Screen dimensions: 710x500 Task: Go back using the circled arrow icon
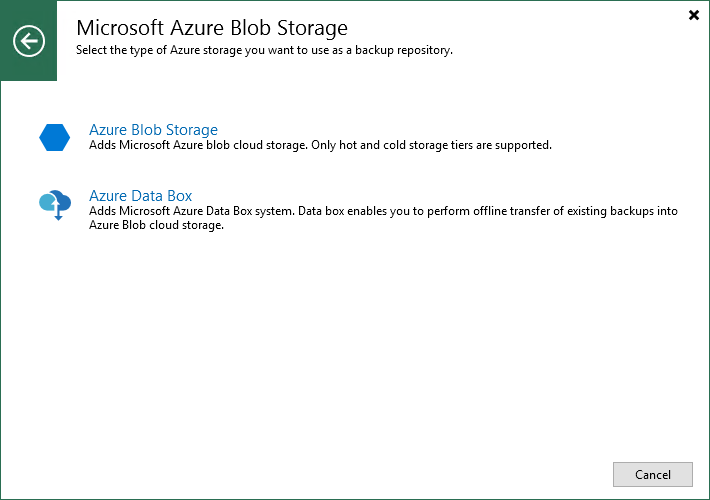(x=29, y=41)
